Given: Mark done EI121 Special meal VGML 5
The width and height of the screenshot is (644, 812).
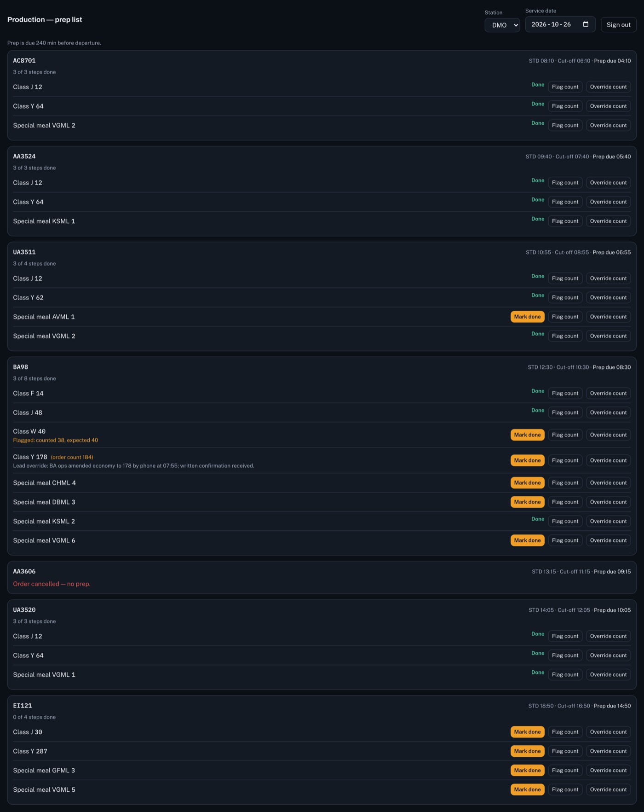Looking at the screenshot, I should (x=528, y=790).
